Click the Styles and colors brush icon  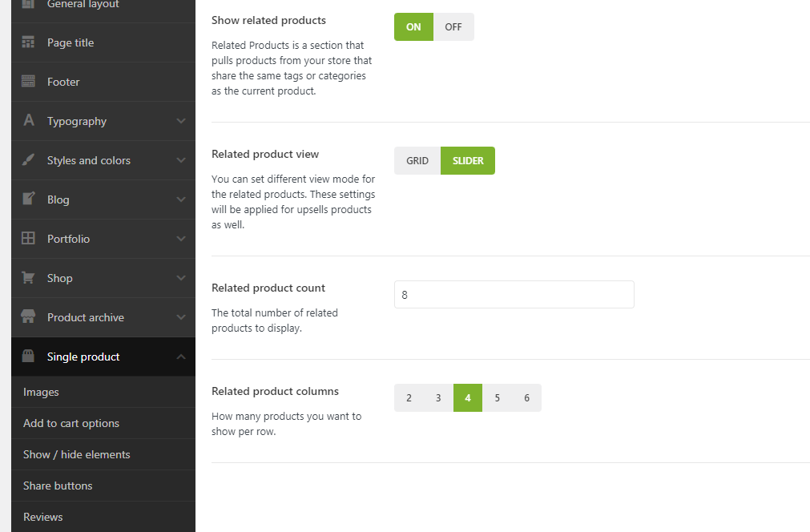coord(29,160)
